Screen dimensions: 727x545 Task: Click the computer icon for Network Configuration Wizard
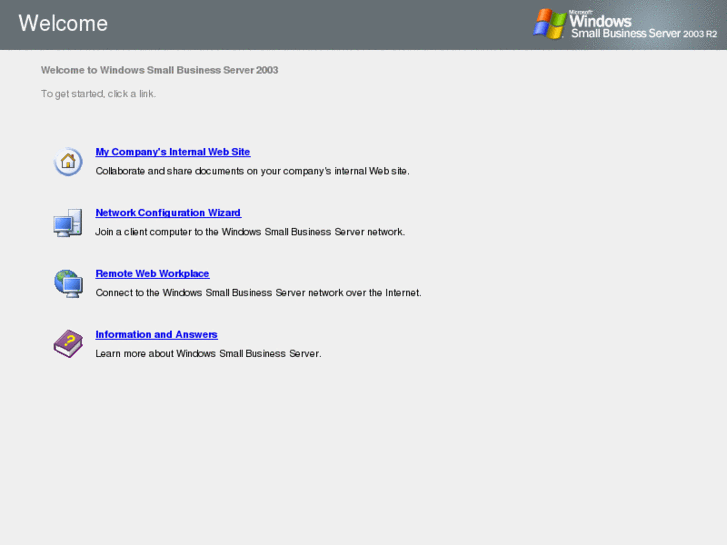pyautogui.click(x=68, y=223)
